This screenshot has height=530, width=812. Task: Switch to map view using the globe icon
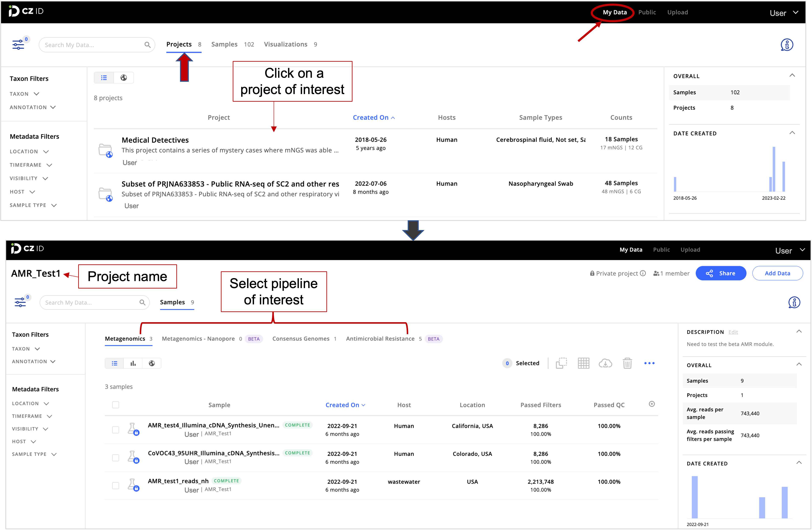pyautogui.click(x=152, y=363)
